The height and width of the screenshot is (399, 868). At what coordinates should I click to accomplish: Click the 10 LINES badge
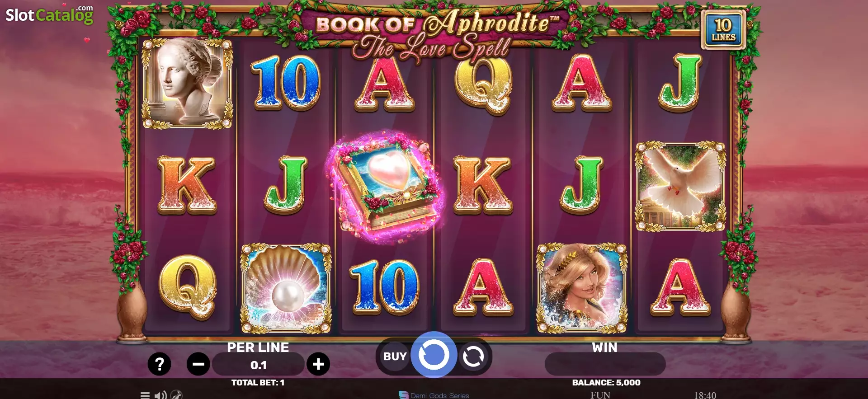pos(723,29)
